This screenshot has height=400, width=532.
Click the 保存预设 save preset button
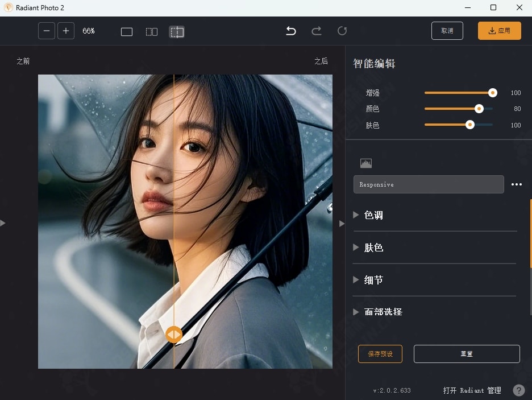[x=380, y=354]
